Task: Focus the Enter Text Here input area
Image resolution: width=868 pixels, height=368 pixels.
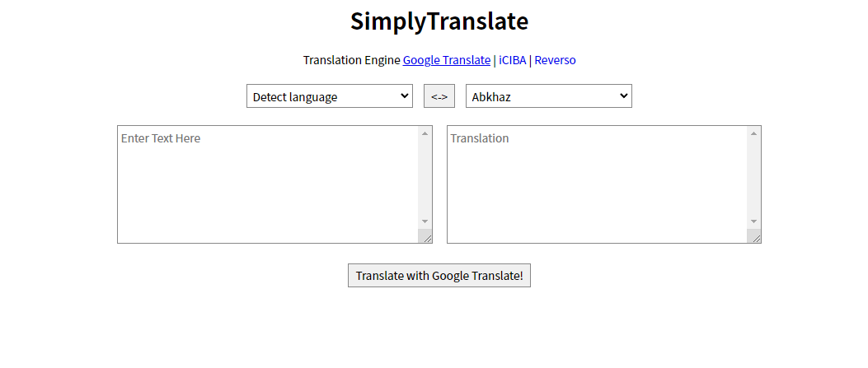Action: click(x=268, y=184)
